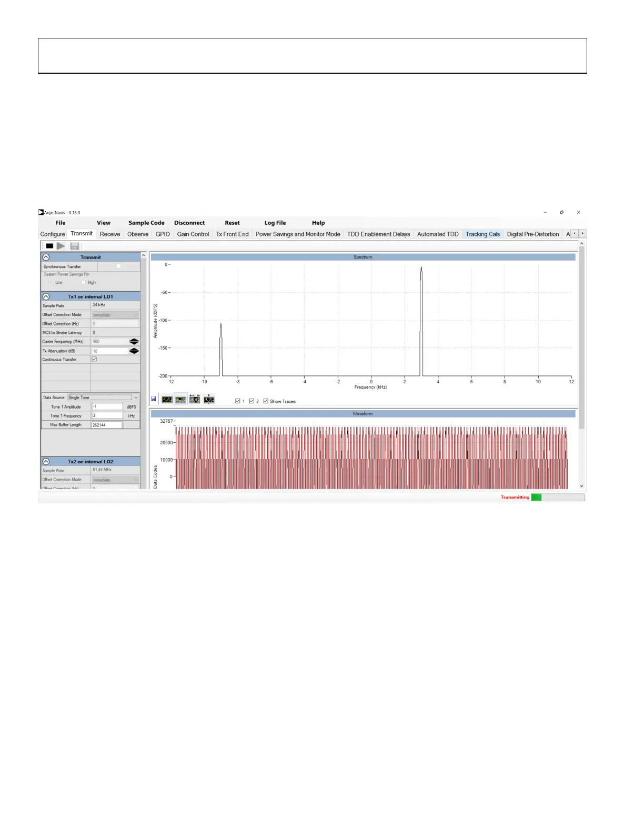This screenshot has height=834, width=644.
Task: Toggle Synchronous Transfer checkbox
Action: (118, 266)
